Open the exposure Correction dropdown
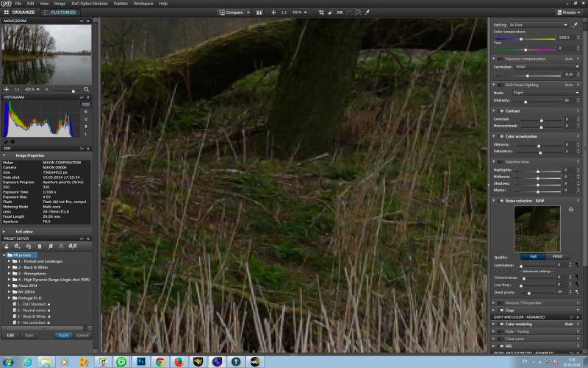 tap(547, 66)
